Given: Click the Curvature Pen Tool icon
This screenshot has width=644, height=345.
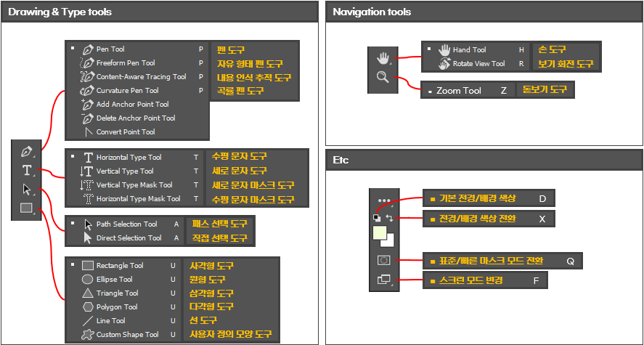Looking at the screenshot, I should point(87,91).
